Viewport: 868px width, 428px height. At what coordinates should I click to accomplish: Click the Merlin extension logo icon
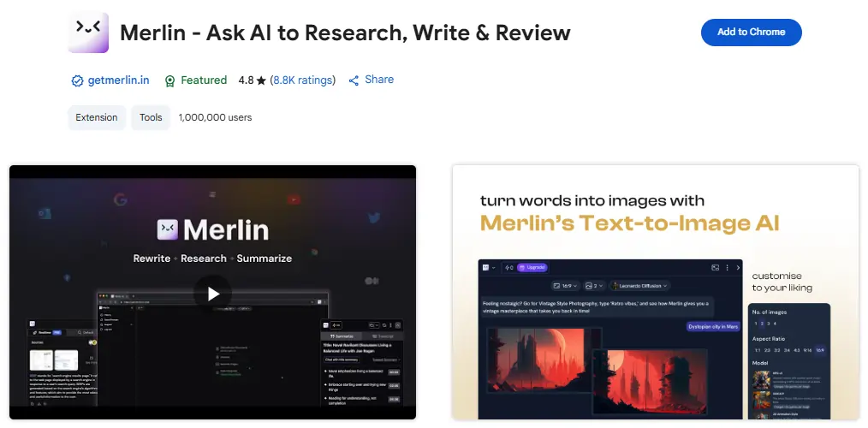pos(88,33)
